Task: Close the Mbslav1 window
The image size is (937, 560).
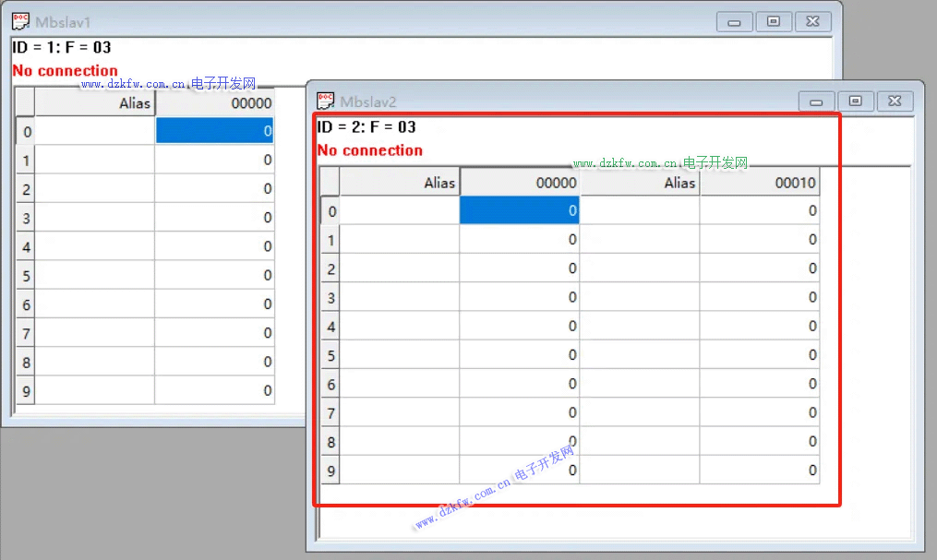Action: pos(812,22)
